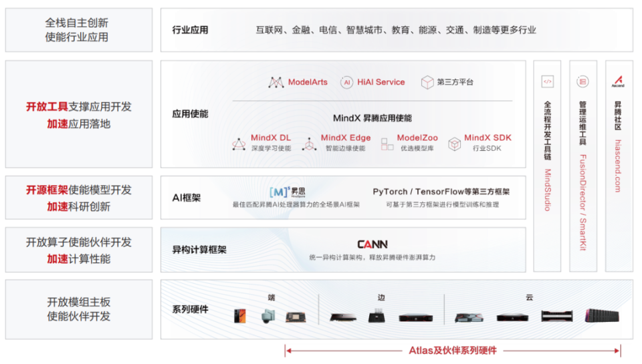Click the circular icon above 管理运维工具
Image resolution: width=642 pixels, height=364 pixels.
tap(582, 81)
